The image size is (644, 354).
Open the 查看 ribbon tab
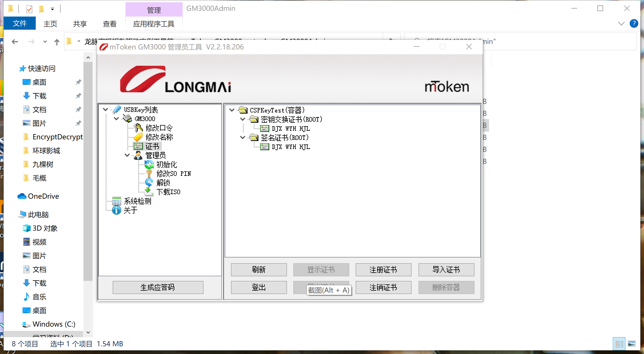click(109, 24)
